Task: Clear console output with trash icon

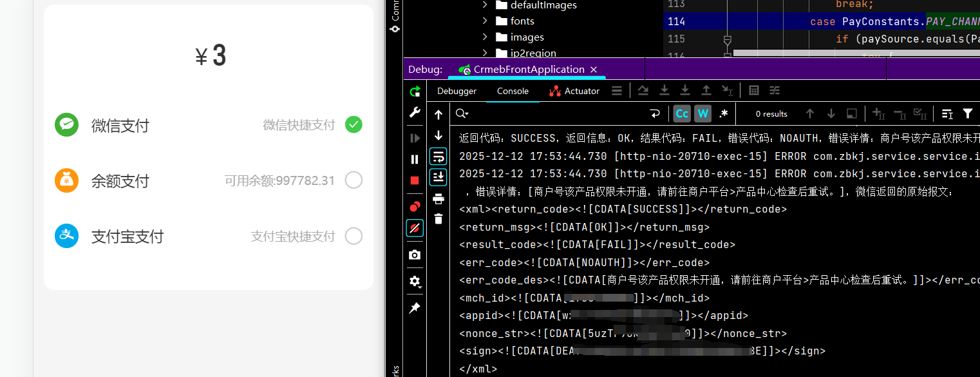Action: [x=438, y=219]
